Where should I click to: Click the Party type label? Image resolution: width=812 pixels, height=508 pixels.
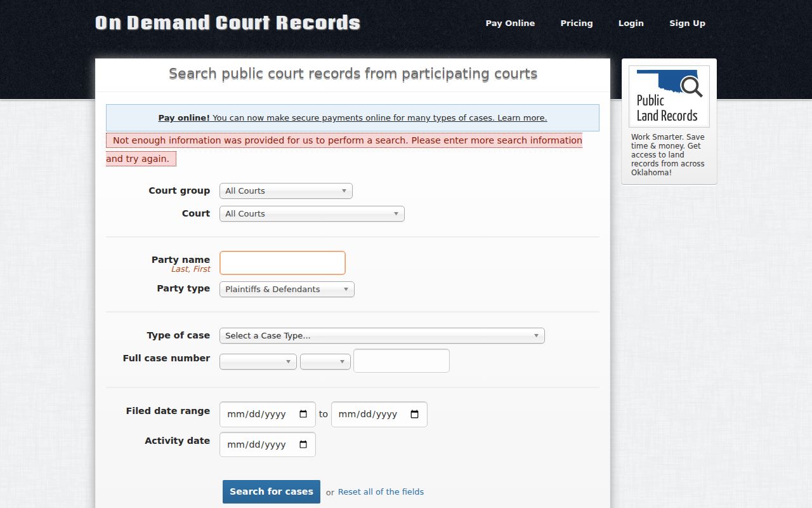coord(183,288)
